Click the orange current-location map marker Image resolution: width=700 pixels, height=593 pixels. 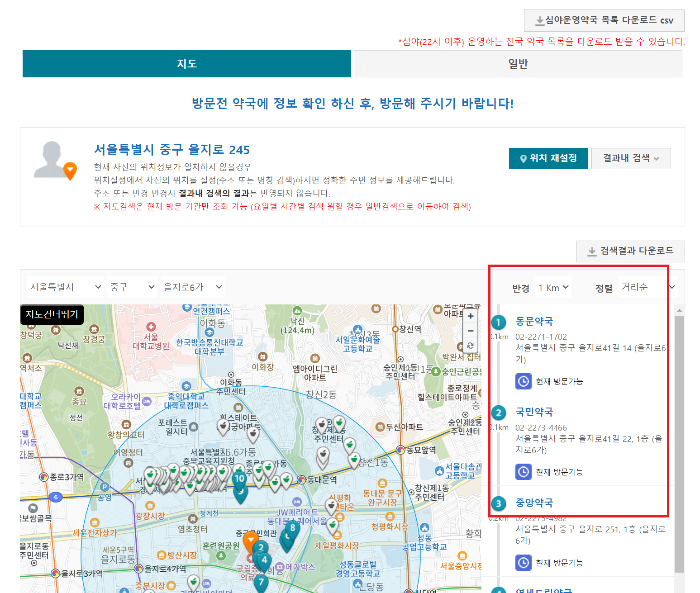[x=251, y=541]
